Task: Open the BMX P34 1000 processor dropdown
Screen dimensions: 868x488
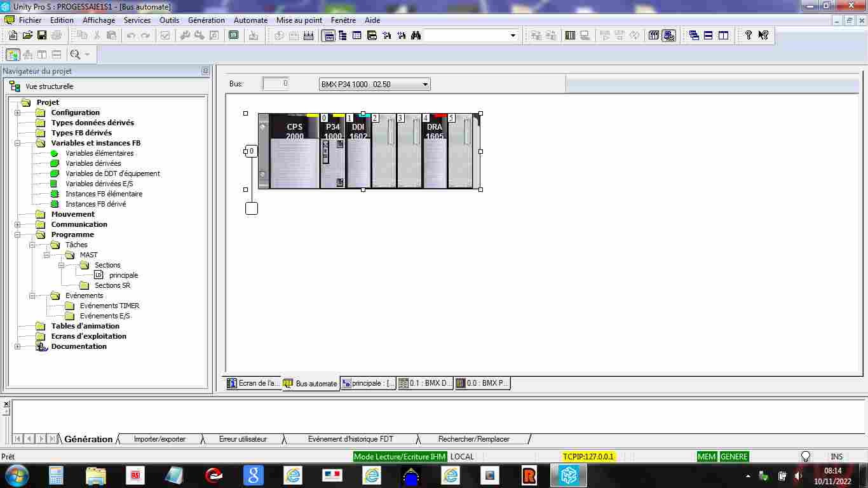Action: coord(425,85)
